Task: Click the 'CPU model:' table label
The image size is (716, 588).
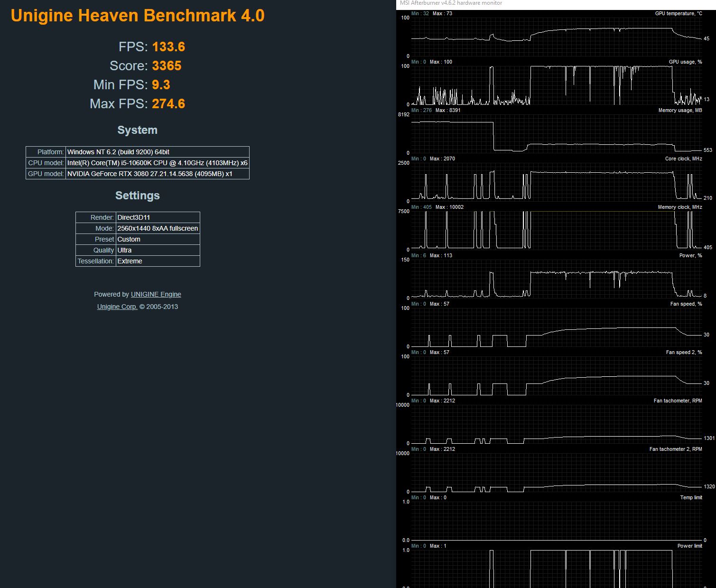Action: 46,163
